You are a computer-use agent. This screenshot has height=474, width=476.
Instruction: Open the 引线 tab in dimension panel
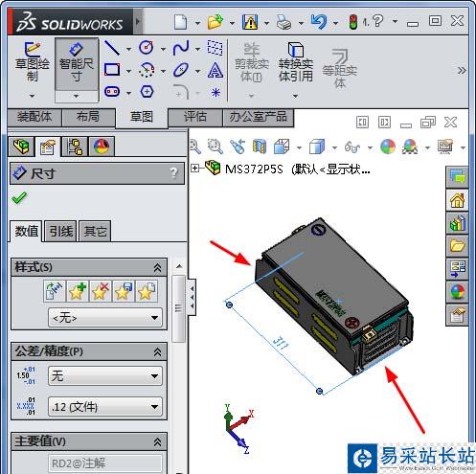[x=61, y=231]
